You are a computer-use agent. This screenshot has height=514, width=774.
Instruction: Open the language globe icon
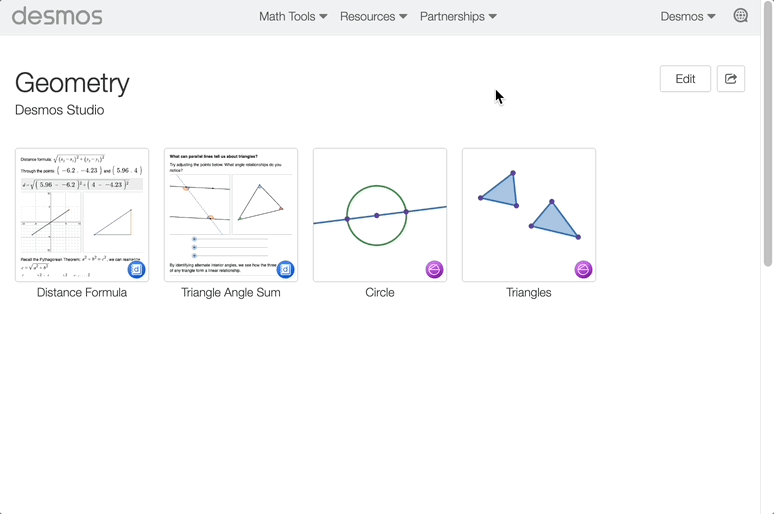coord(740,16)
